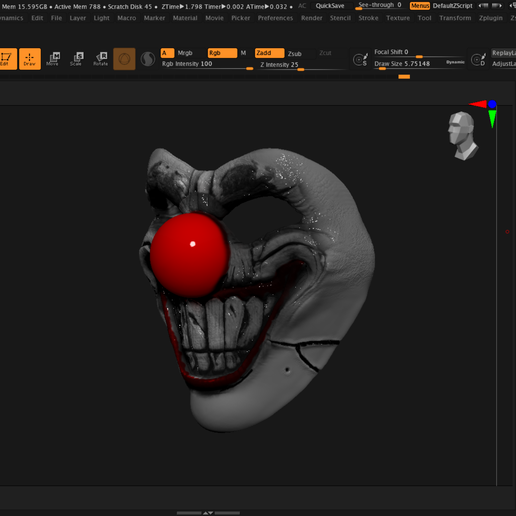Click the DefaultZScript button
Image resolution: width=516 pixels, height=516 pixels.
[452, 6]
